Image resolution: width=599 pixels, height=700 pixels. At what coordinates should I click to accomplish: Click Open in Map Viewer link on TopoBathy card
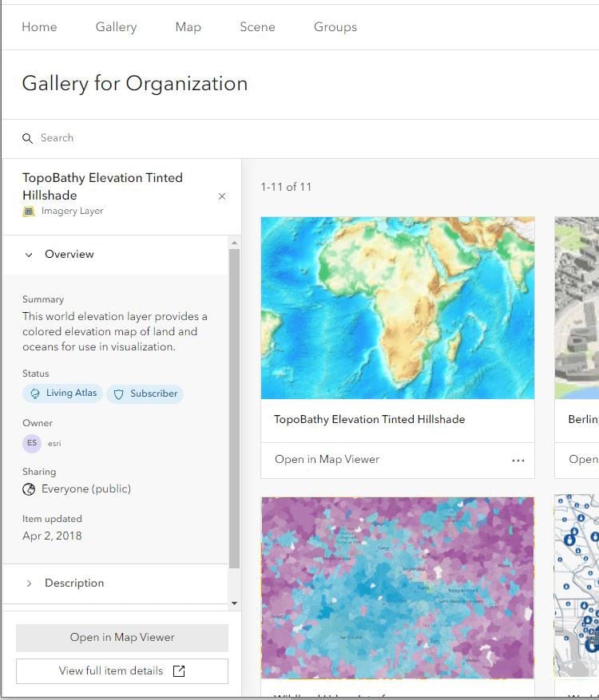(x=327, y=460)
